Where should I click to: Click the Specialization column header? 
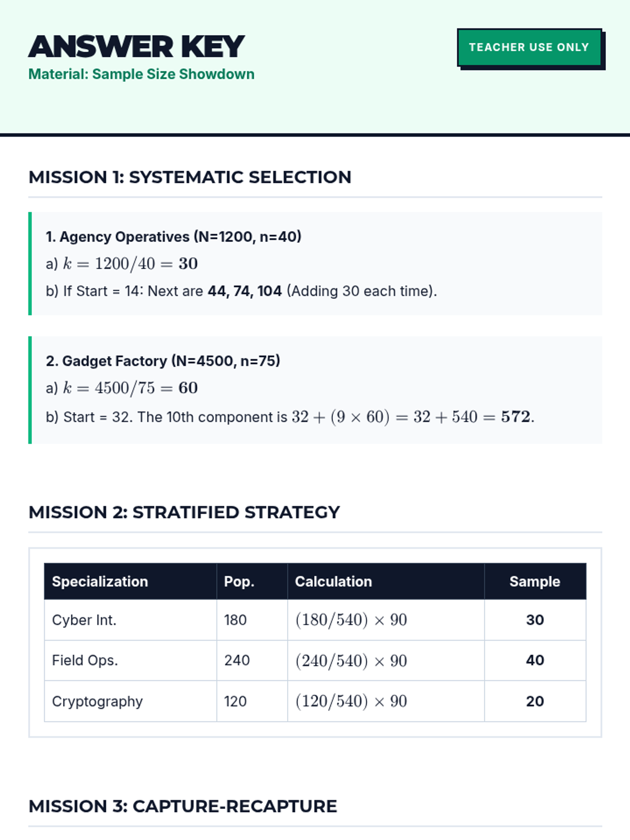click(x=100, y=582)
